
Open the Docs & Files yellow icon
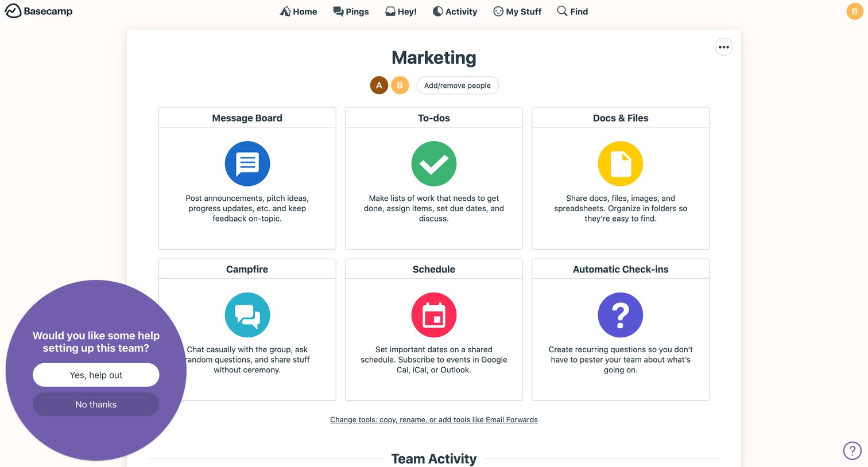pyautogui.click(x=621, y=164)
